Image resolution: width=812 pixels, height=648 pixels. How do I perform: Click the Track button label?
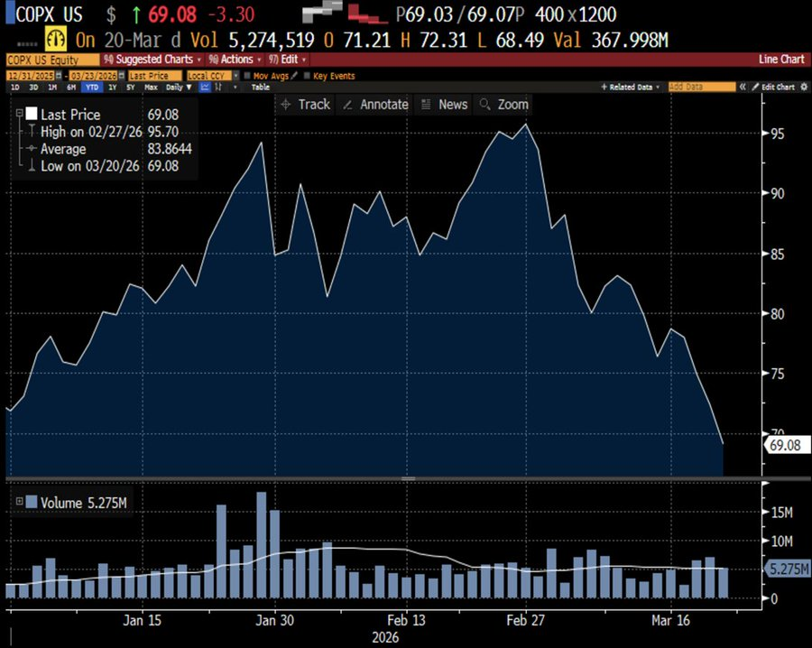pyautogui.click(x=314, y=105)
